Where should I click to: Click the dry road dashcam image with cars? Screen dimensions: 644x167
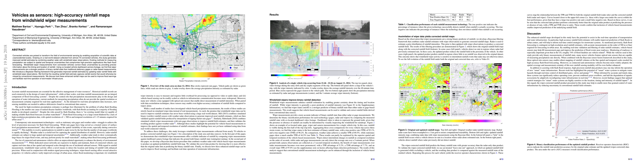(345, 30)
